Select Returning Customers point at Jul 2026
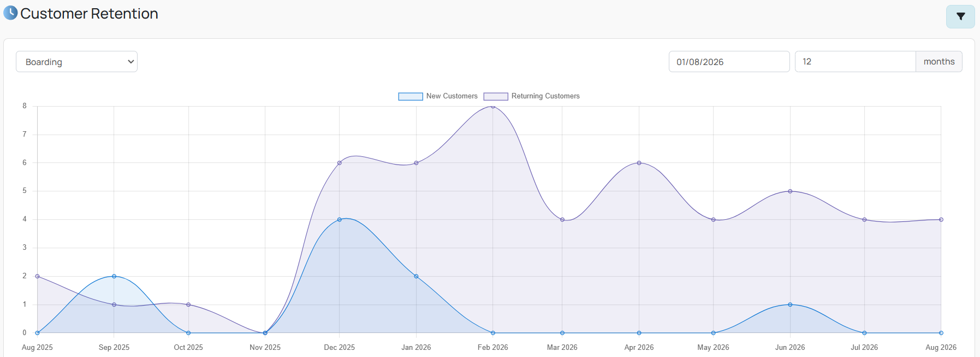The width and height of the screenshot is (980, 357). pyautogui.click(x=864, y=220)
